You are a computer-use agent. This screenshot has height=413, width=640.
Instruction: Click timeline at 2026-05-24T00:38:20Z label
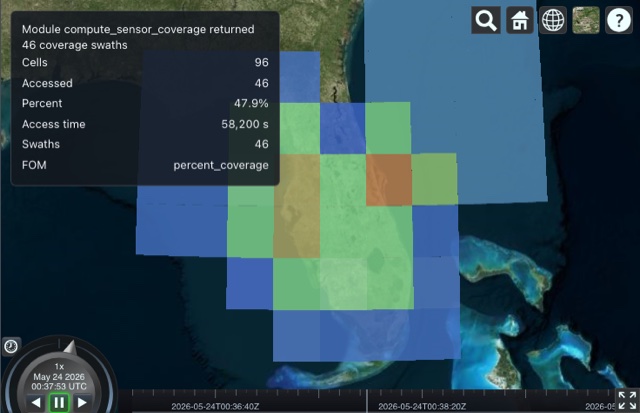(422, 406)
